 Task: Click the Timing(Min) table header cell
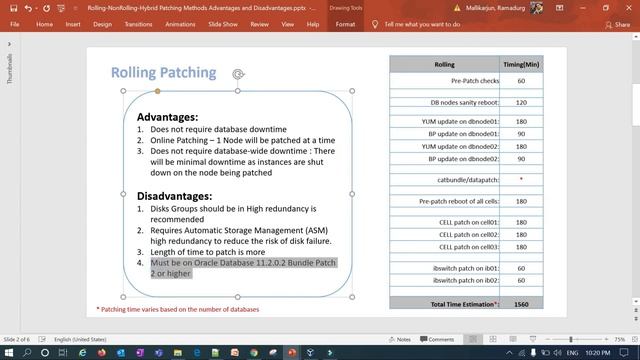(521, 64)
